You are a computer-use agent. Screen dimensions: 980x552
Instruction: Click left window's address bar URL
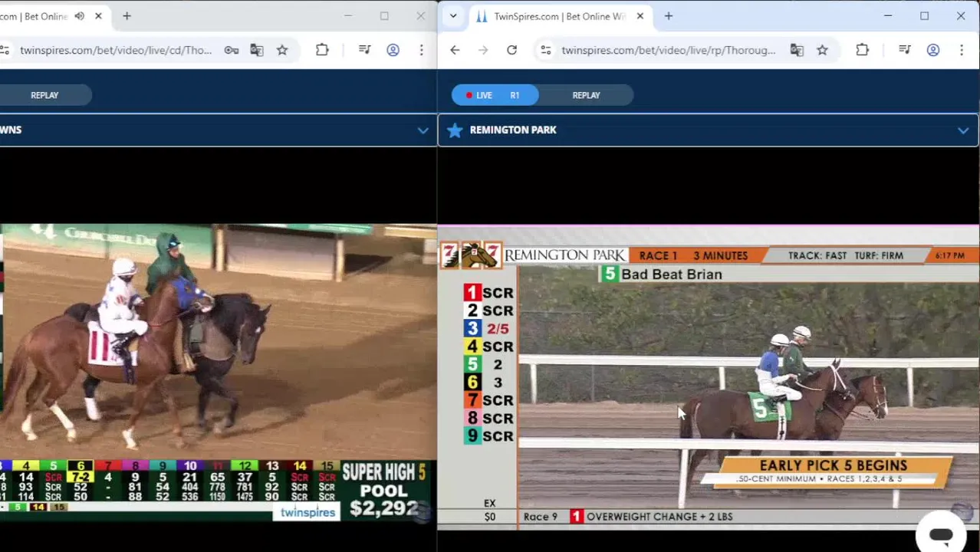[115, 51]
